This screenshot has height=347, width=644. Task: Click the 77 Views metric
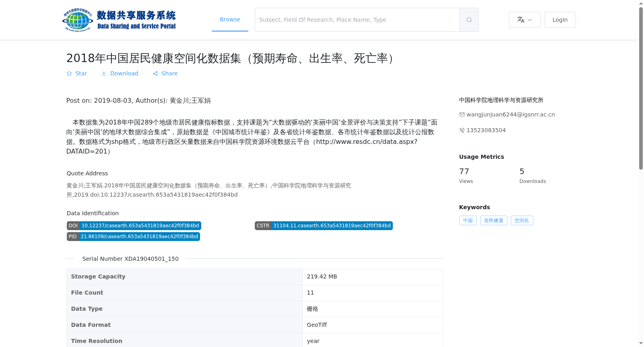[x=466, y=176]
